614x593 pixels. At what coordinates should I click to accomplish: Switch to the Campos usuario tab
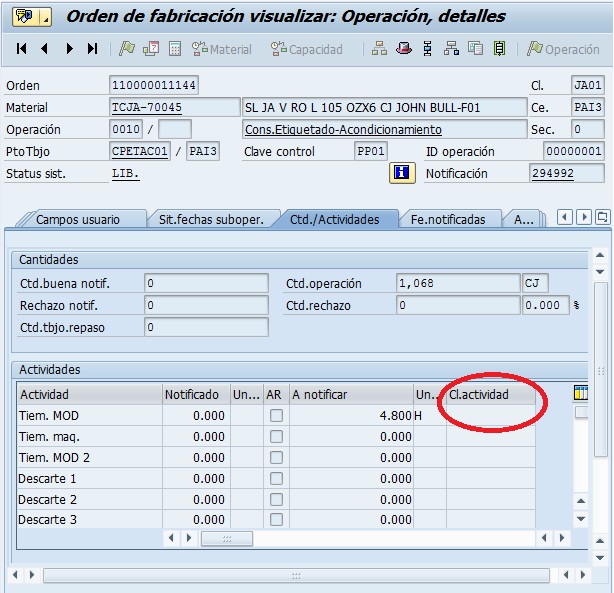pos(78,219)
